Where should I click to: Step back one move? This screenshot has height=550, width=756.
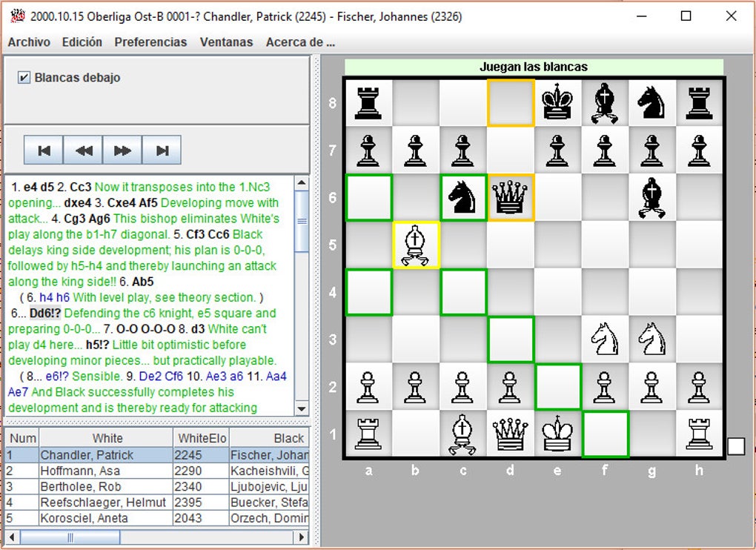(x=83, y=150)
